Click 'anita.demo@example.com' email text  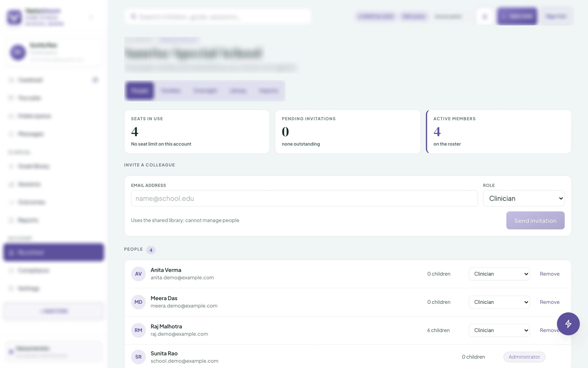[182, 277]
